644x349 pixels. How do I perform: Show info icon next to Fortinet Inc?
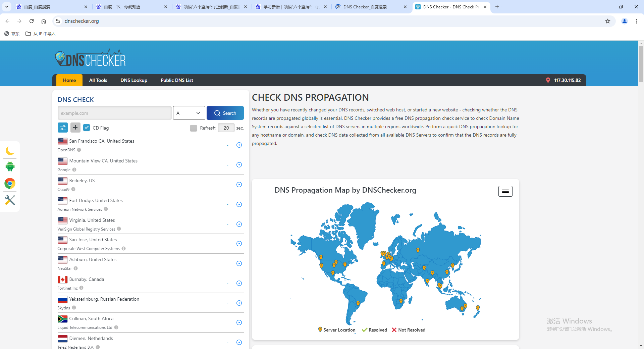tap(82, 288)
